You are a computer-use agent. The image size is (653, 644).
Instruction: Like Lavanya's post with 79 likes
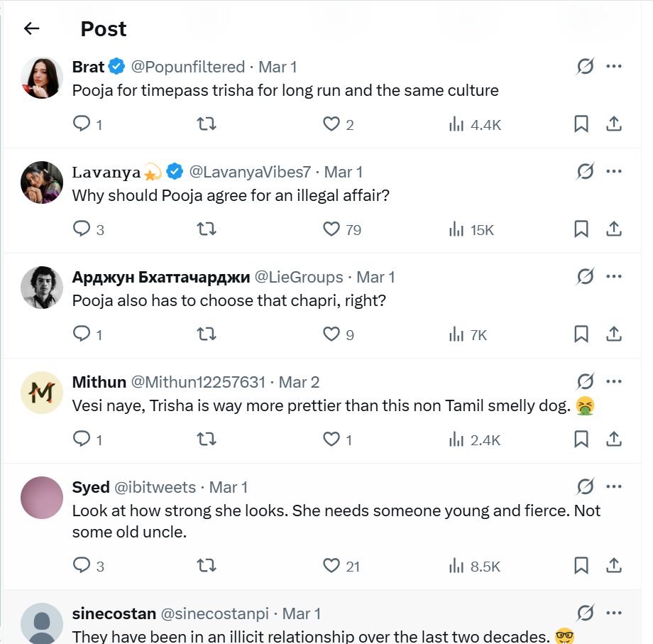coord(331,229)
